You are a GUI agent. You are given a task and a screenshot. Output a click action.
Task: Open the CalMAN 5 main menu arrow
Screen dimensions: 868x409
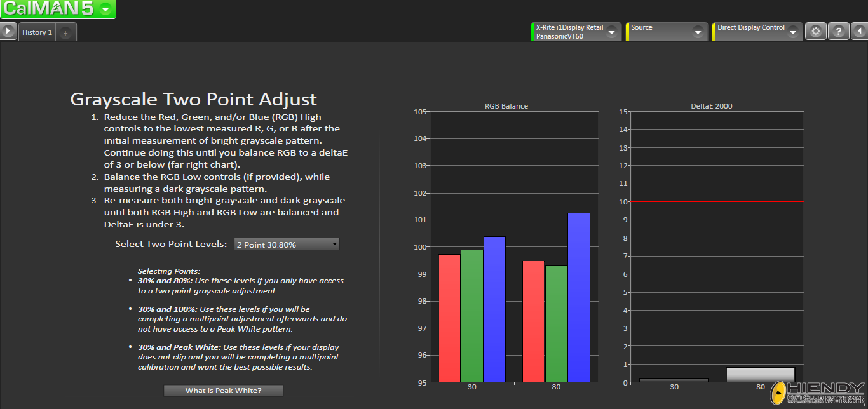105,9
